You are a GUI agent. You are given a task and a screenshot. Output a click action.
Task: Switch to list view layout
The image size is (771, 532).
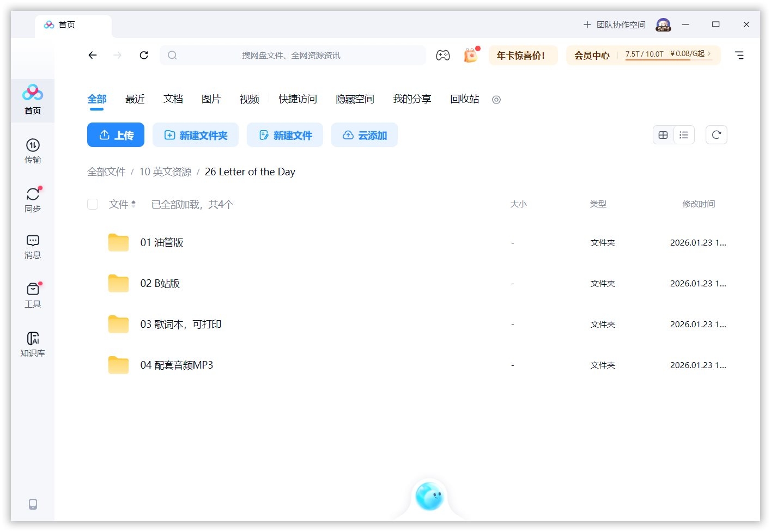(x=684, y=134)
